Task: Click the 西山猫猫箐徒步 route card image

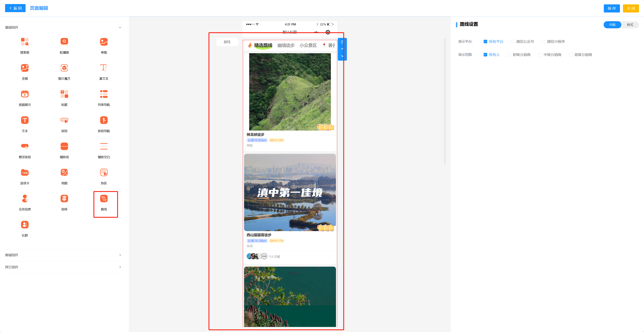Action: [290, 192]
